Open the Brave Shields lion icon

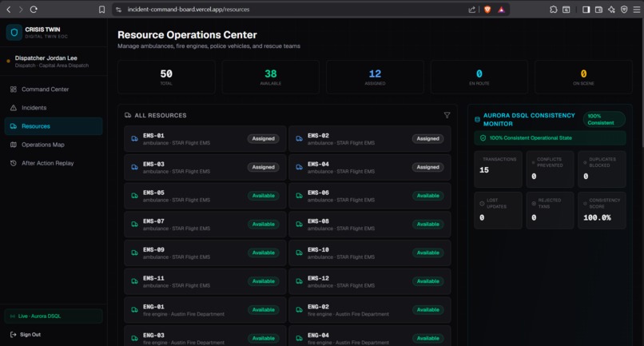487,10
